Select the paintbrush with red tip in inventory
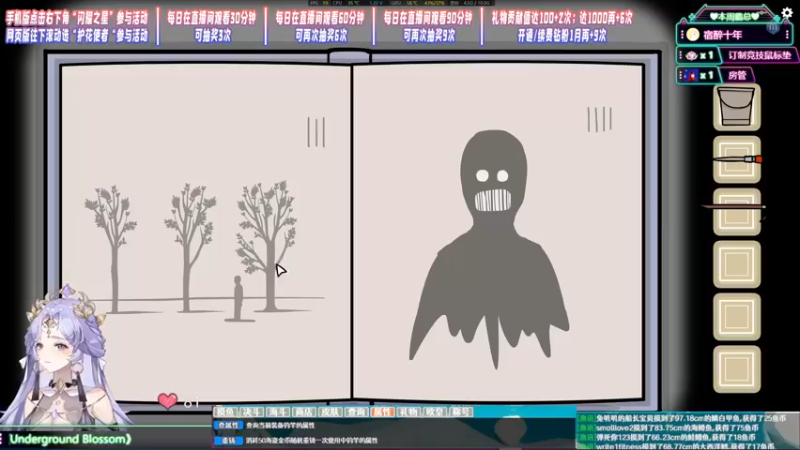800x450 pixels. pyautogui.click(x=737, y=160)
